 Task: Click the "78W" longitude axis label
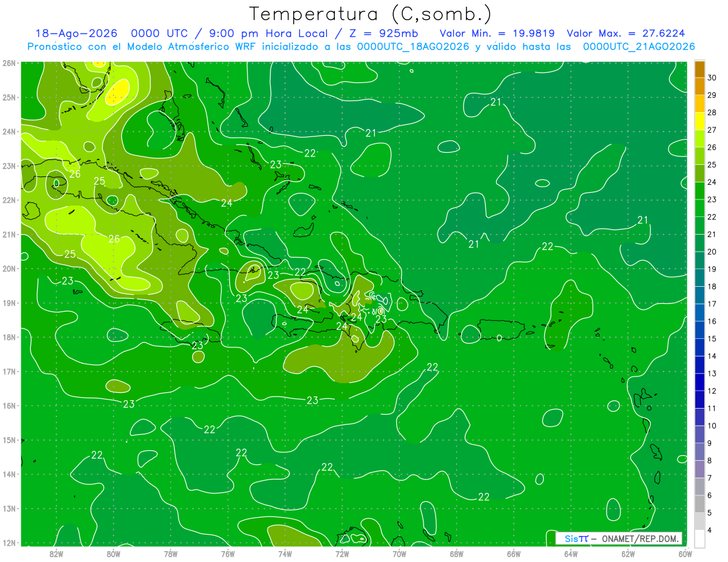(170, 553)
